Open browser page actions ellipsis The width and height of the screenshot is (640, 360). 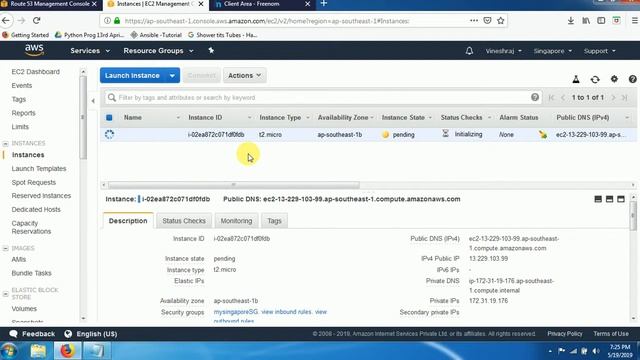coord(474,20)
